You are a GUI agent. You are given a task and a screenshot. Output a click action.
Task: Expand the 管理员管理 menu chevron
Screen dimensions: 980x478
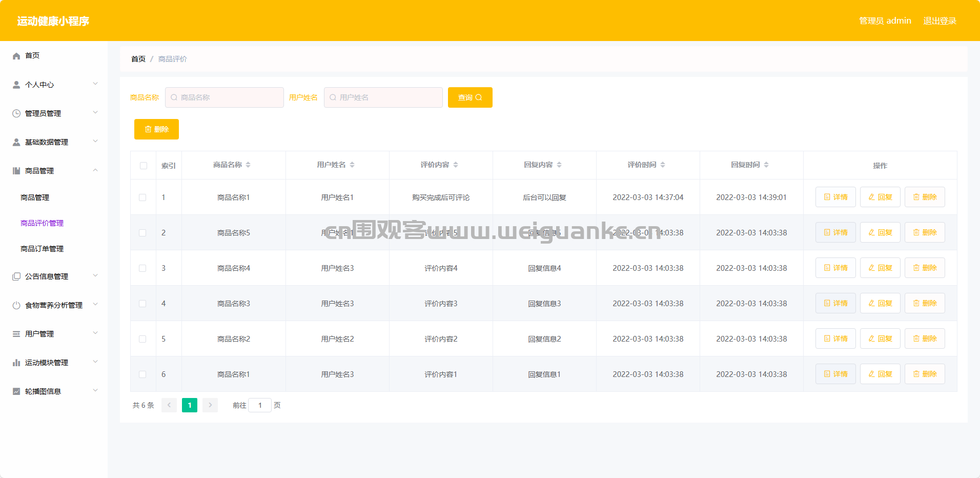tap(95, 112)
